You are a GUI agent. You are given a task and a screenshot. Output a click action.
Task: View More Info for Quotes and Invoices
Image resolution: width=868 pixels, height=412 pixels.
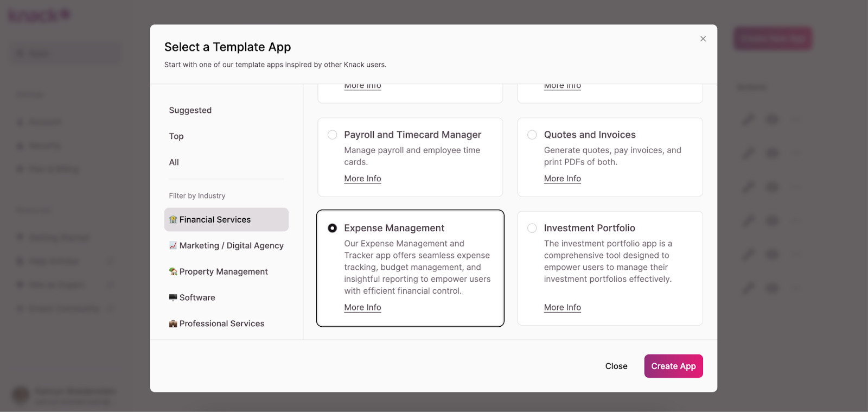pyautogui.click(x=563, y=179)
